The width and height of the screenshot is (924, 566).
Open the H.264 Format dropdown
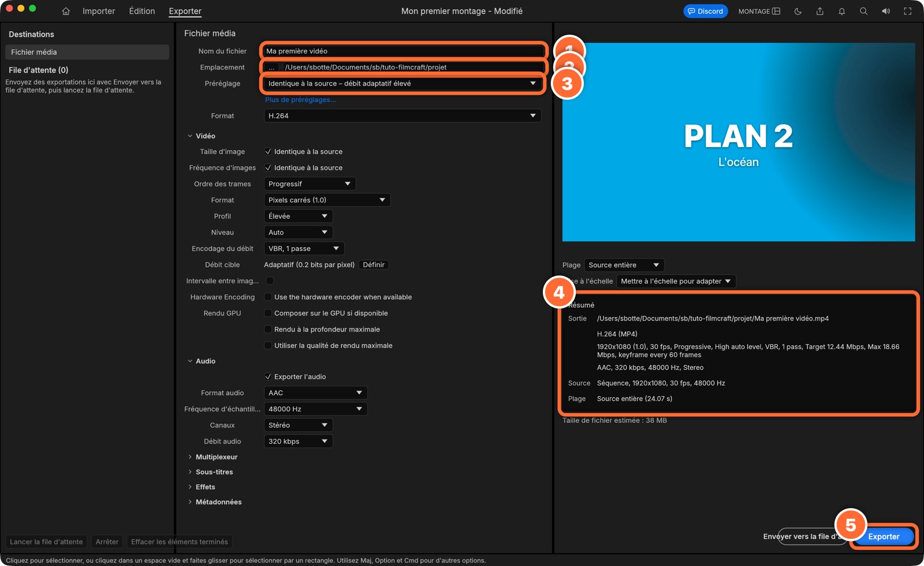pos(402,116)
